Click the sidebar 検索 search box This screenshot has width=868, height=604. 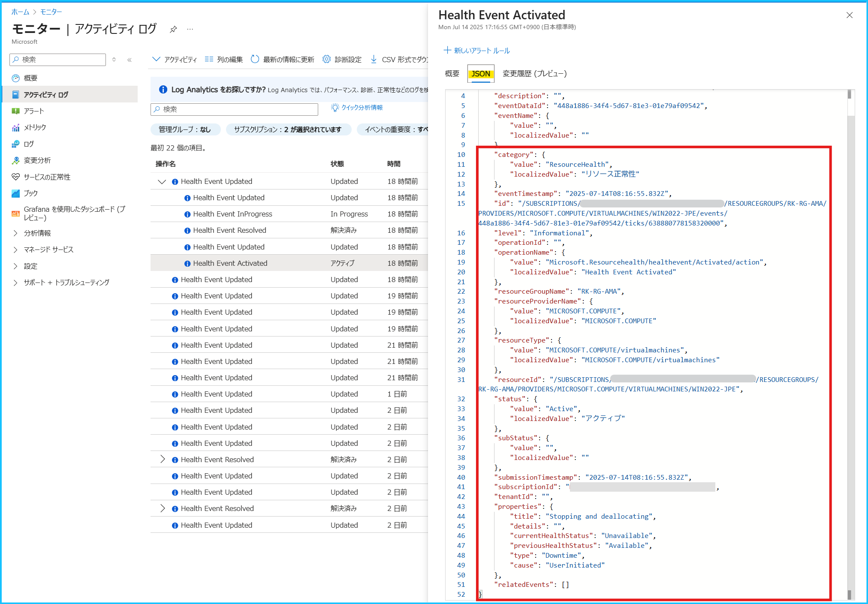(57, 60)
